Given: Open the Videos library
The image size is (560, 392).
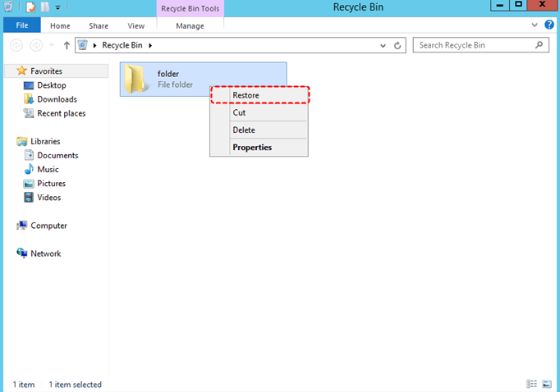Looking at the screenshot, I should tap(49, 198).
